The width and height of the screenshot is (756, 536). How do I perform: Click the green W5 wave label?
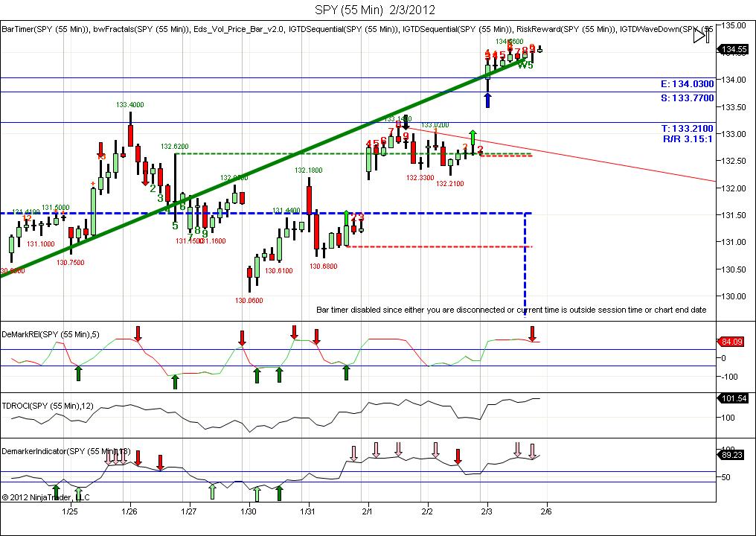pyautogui.click(x=525, y=65)
